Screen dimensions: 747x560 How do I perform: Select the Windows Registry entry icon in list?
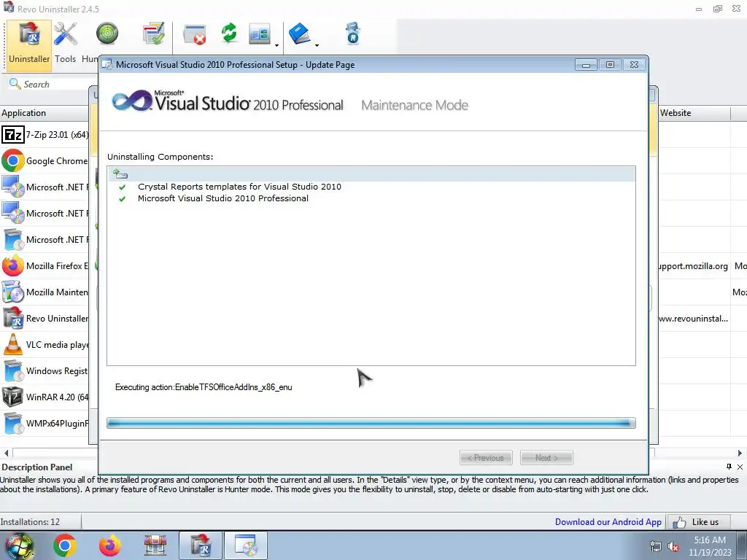[x=13, y=370]
